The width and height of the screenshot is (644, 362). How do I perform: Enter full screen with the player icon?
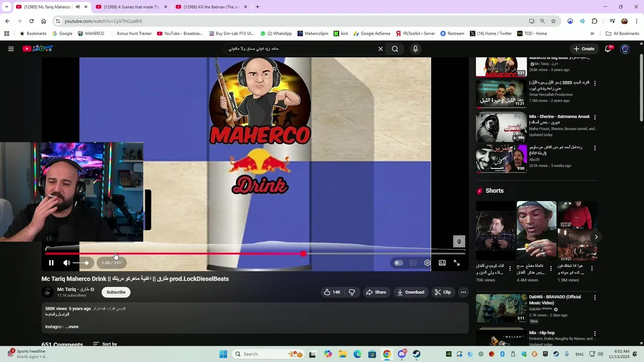pyautogui.click(x=457, y=263)
